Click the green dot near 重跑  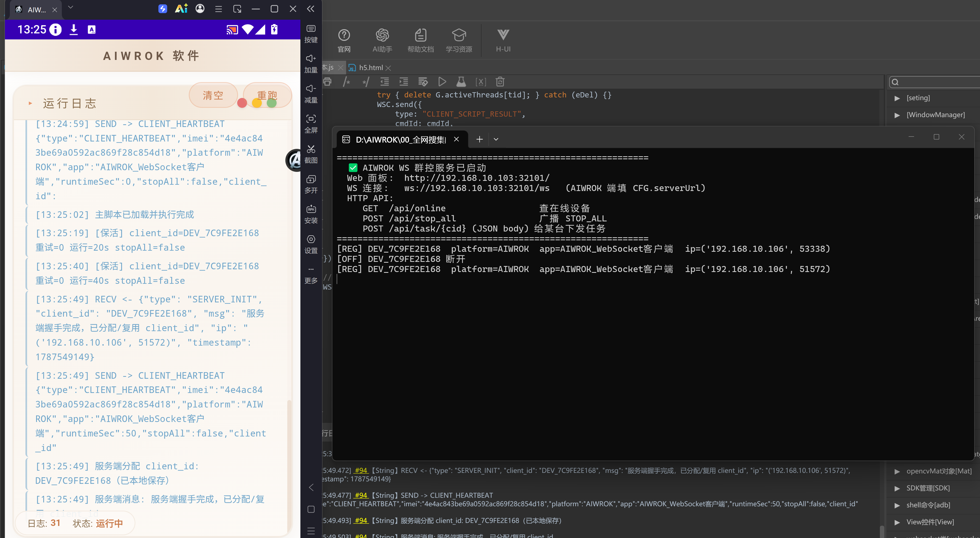(x=272, y=103)
